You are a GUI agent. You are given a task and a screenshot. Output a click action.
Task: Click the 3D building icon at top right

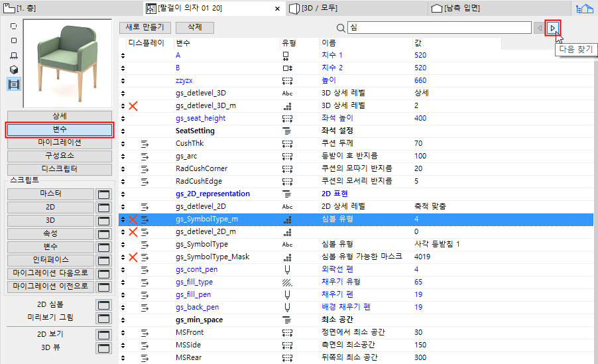pos(584,9)
